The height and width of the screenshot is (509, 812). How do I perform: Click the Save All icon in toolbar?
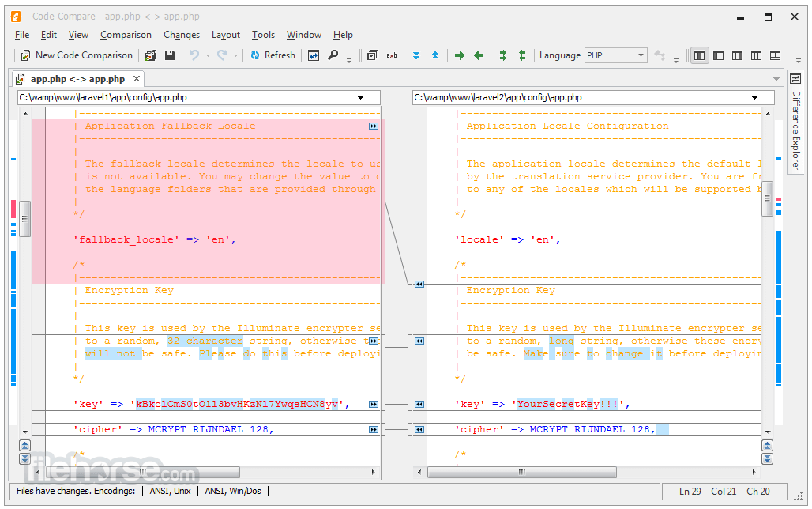click(151, 55)
